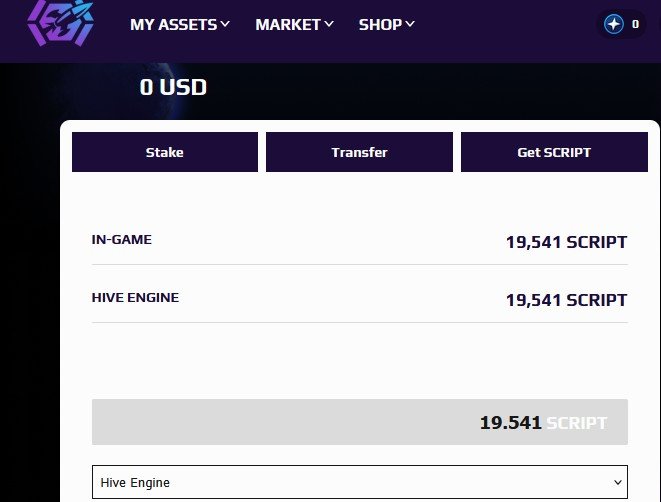Click the Get SCRIPT button
Viewport: 661px width, 502px height.
point(554,152)
